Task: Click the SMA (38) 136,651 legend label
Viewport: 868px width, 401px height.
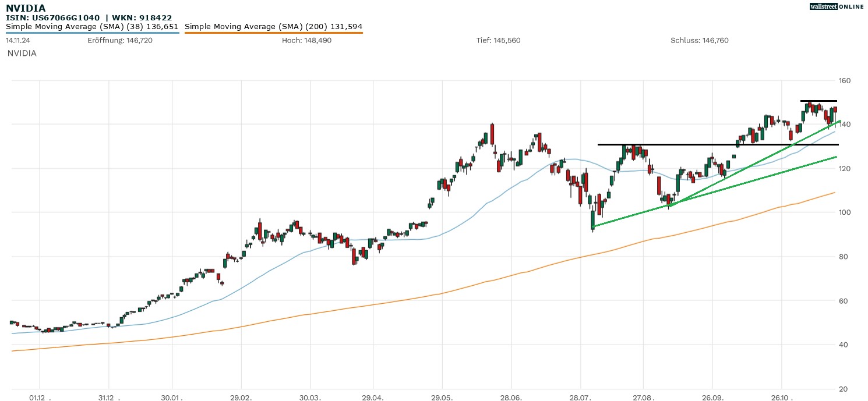Action: [x=92, y=27]
